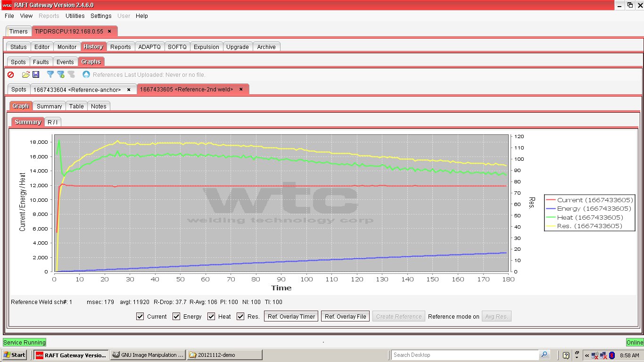Click the plain blue filter funnel icon
The height and width of the screenshot is (362, 644).
[50, 74]
